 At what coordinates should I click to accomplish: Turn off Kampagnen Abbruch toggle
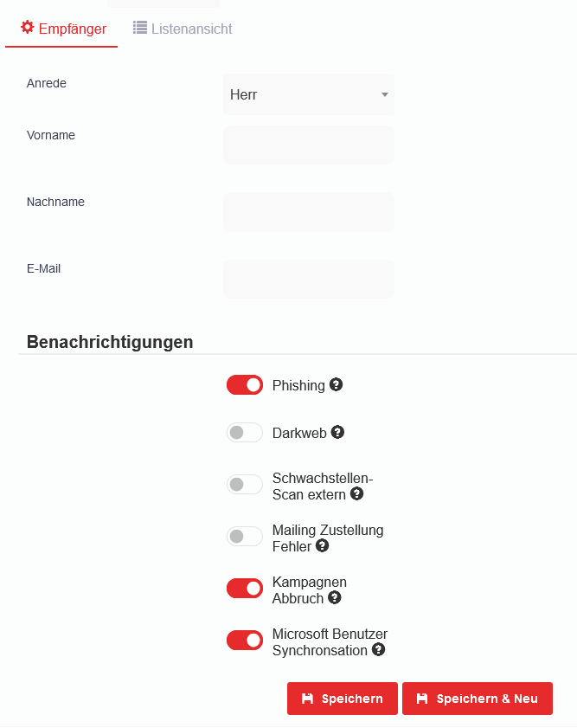click(x=245, y=589)
